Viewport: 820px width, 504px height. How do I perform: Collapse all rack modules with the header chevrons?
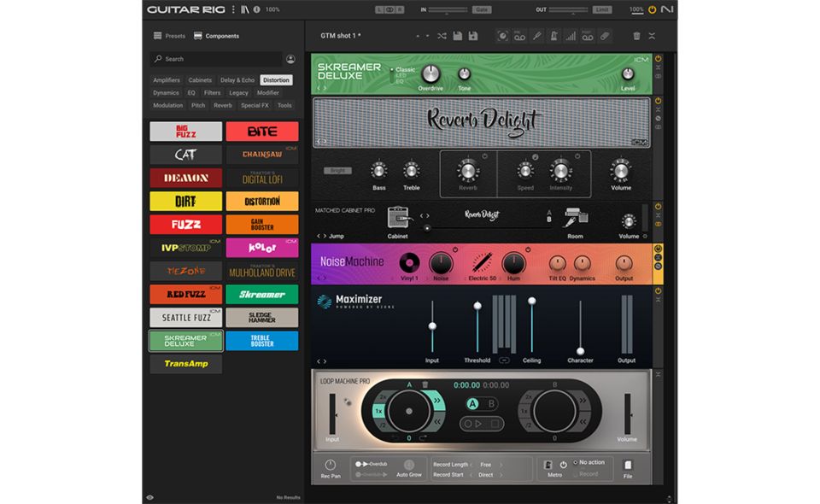[652, 36]
